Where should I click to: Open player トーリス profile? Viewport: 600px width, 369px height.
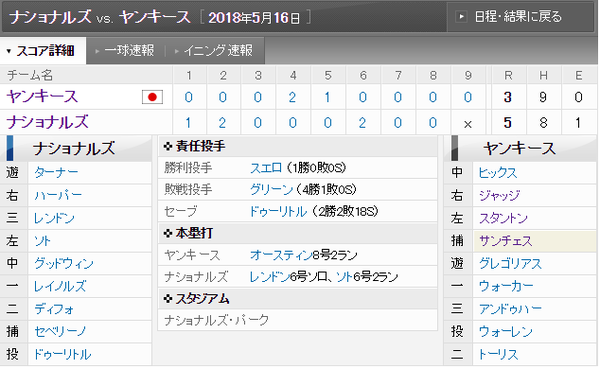click(x=498, y=354)
